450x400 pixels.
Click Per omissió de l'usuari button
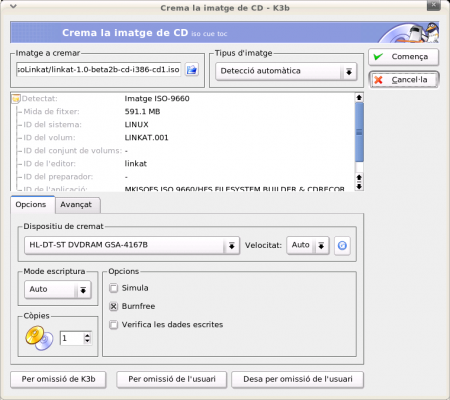pyautogui.click(x=172, y=379)
